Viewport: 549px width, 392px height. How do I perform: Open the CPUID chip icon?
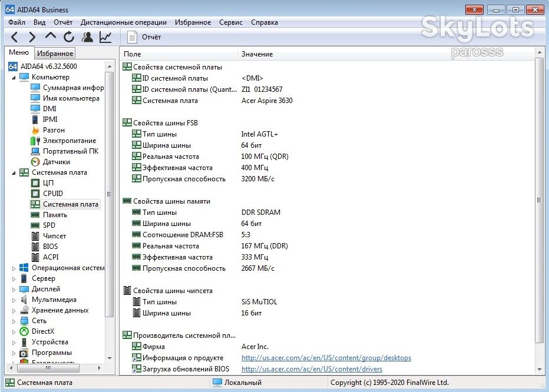click(x=35, y=194)
